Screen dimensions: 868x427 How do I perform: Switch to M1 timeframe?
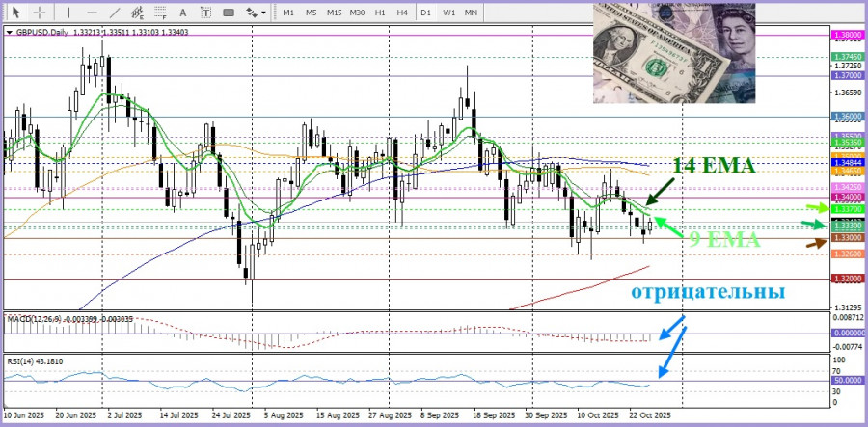click(288, 13)
